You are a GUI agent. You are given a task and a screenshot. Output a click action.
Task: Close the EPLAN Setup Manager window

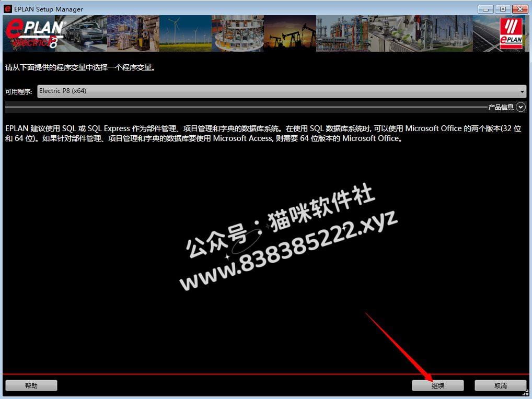click(x=520, y=9)
